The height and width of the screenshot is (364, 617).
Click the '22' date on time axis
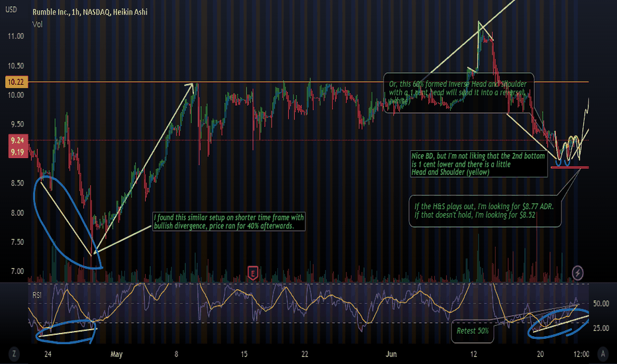pos(305,354)
